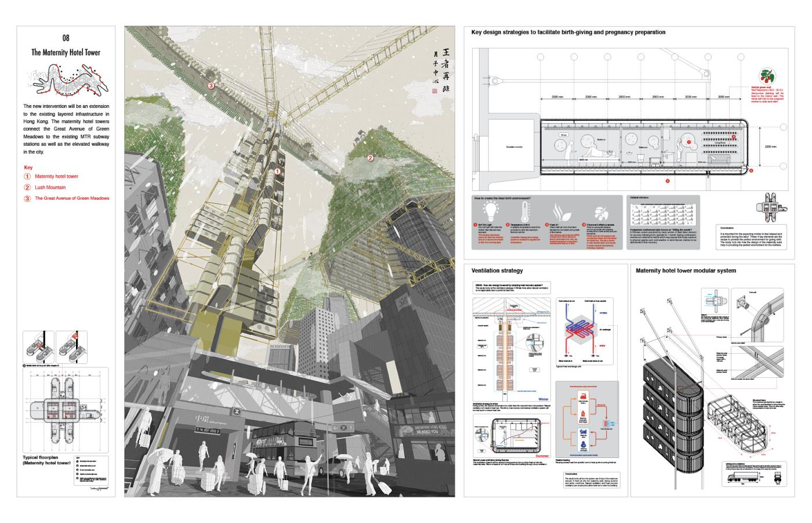Viewport: 812px width, 523px height.
Task: Click the summer cross ventilation section diagram
Action: [x=512, y=438]
